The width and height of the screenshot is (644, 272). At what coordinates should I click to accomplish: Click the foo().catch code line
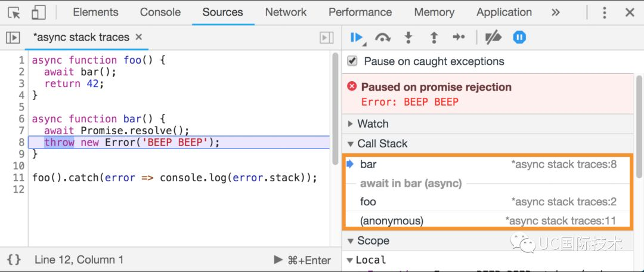click(175, 178)
